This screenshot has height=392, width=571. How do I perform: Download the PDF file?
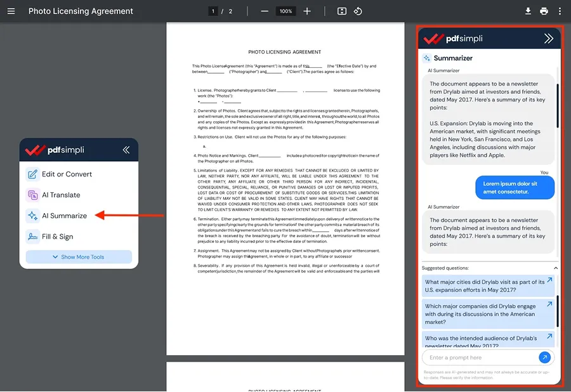point(528,11)
